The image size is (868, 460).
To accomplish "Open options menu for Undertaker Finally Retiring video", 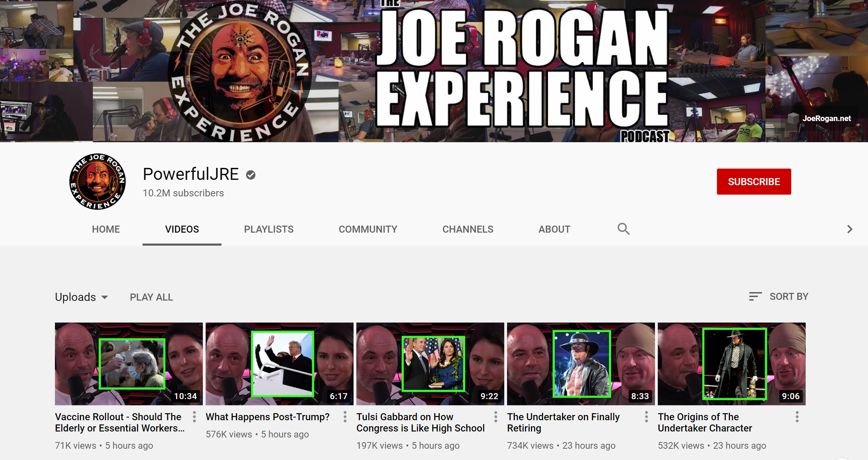I will (647, 417).
